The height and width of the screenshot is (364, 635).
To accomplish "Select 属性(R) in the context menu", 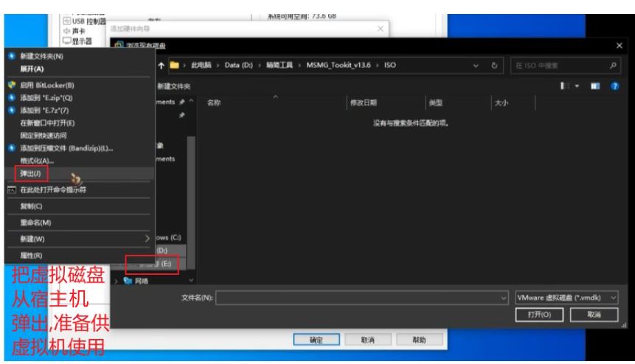I will pyautogui.click(x=31, y=255).
